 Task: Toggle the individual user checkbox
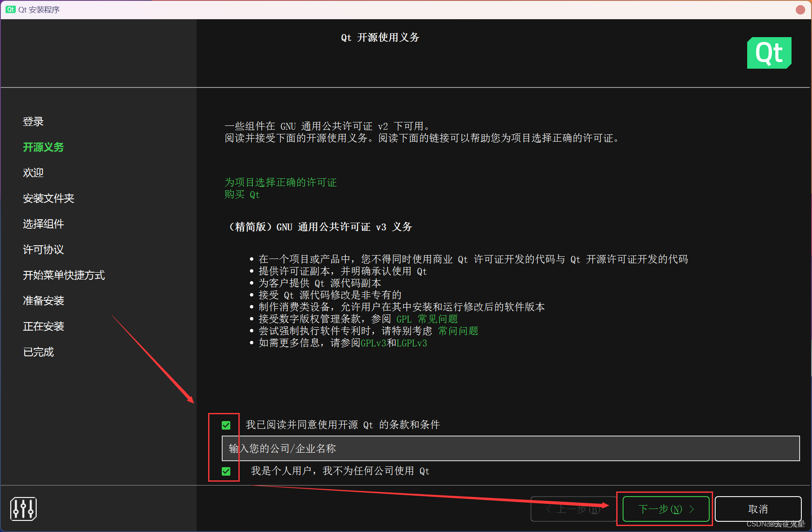[226, 471]
